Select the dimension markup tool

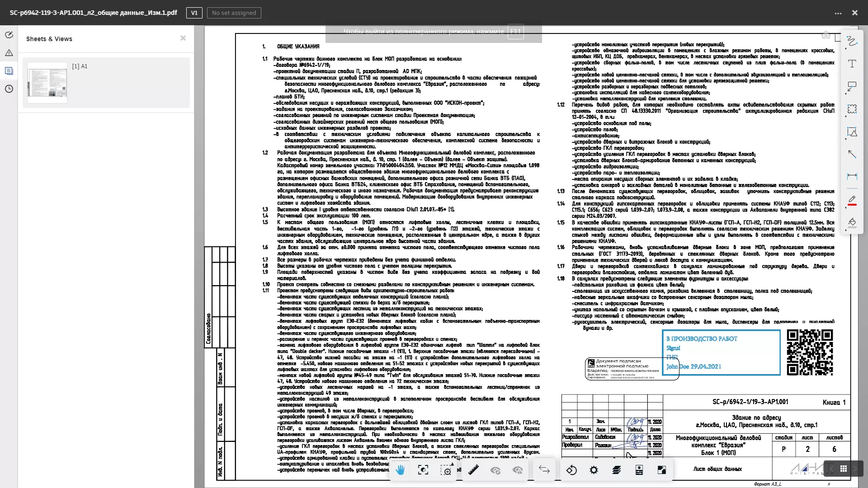tap(852, 176)
